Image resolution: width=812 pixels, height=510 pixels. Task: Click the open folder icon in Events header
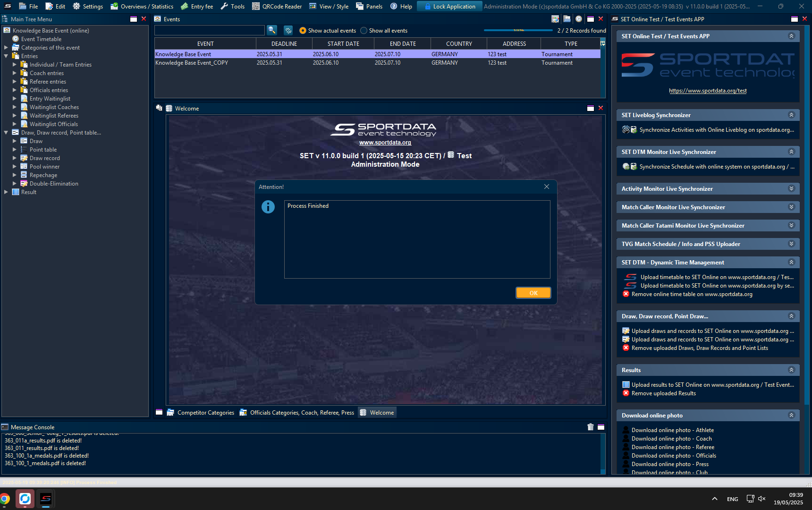[x=567, y=19]
